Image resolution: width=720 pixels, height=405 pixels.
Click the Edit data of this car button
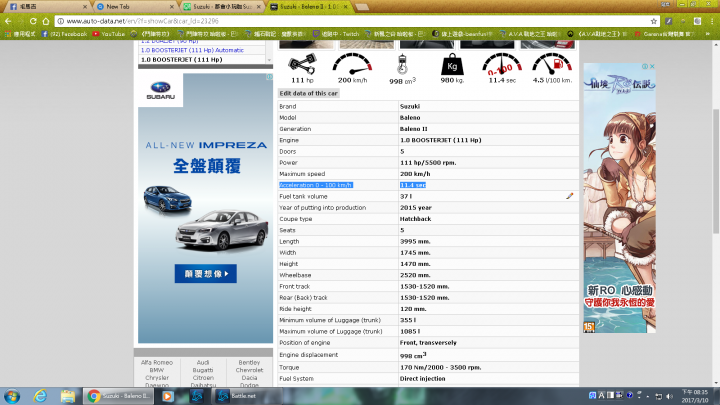click(x=309, y=93)
